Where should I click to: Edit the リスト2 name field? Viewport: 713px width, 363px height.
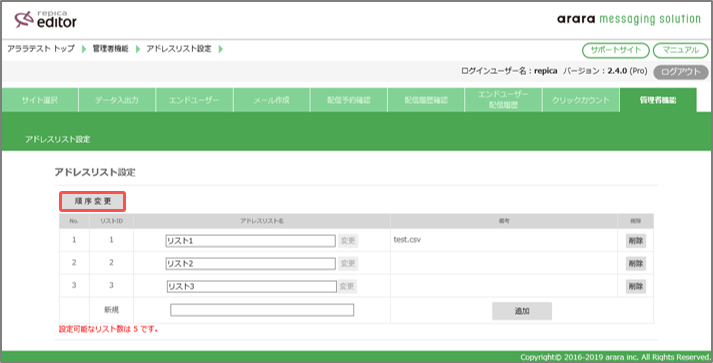pyautogui.click(x=251, y=263)
